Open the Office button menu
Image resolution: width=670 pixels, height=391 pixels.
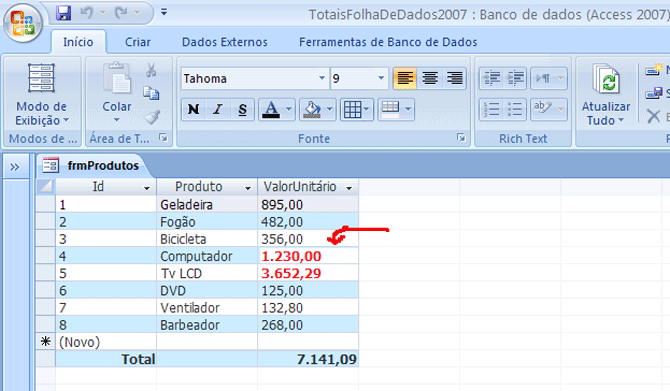click(x=23, y=22)
